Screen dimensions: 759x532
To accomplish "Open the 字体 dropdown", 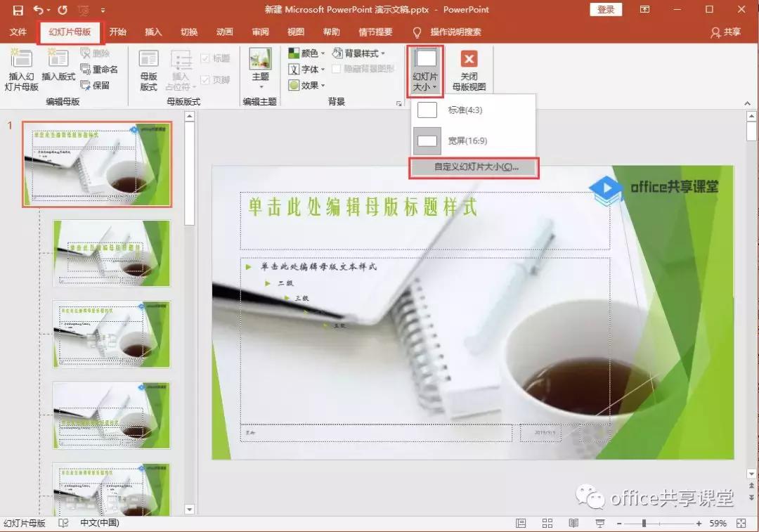I will click(x=305, y=69).
